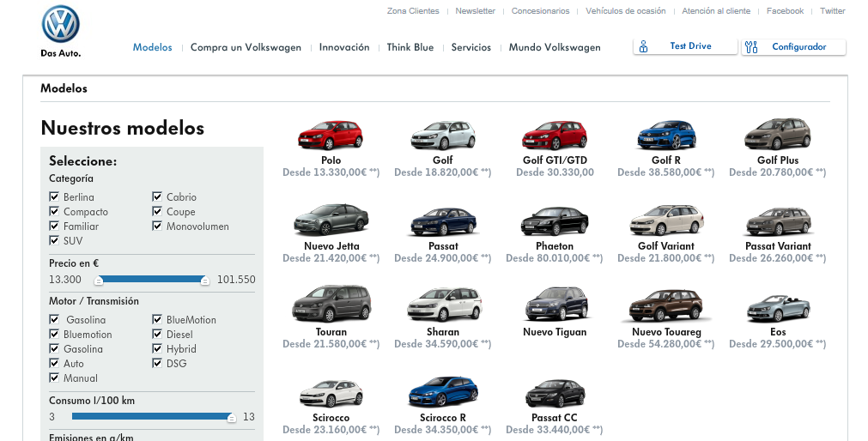
Task: Open the Servicios menu
Action: pyautogui.click(x=471, y=47)
